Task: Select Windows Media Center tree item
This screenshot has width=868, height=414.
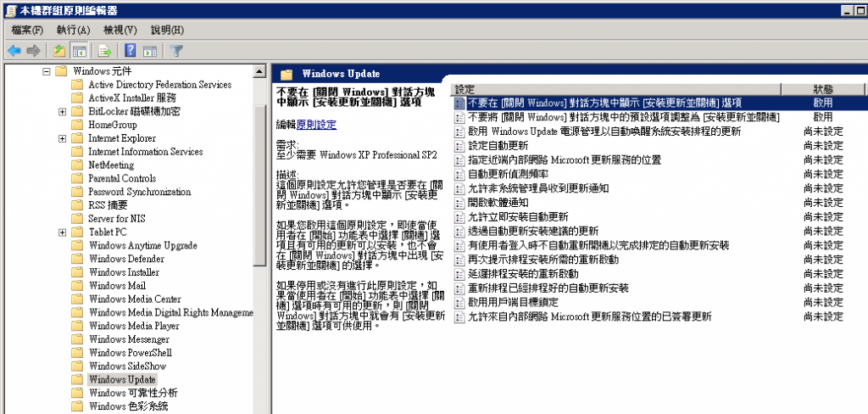Action: pos(135,299)
